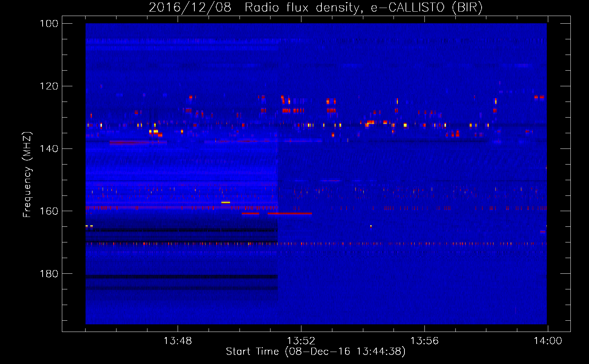Image resolution: width=589 pixels, height=364 pixels.
Task: Click the 100 frequency tick label
Action: (49, 24)
